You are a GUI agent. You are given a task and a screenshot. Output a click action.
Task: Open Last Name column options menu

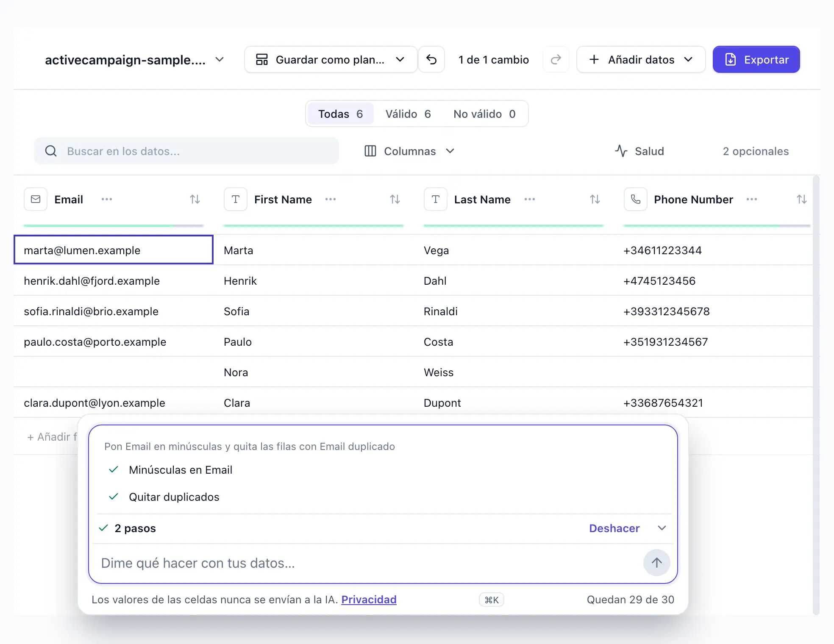pyautogui.click(x=530, y=199)
